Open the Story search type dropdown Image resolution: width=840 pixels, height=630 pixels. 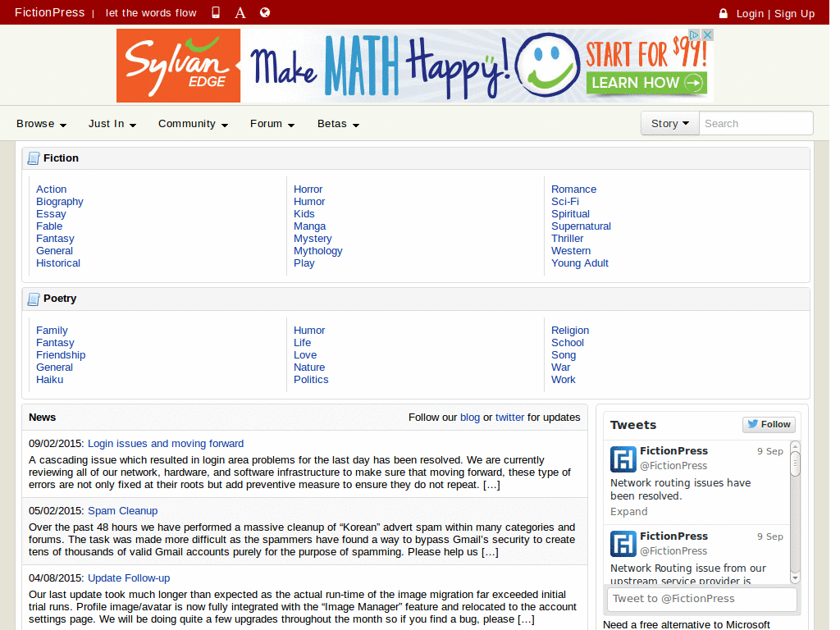[x=669, y=124]
